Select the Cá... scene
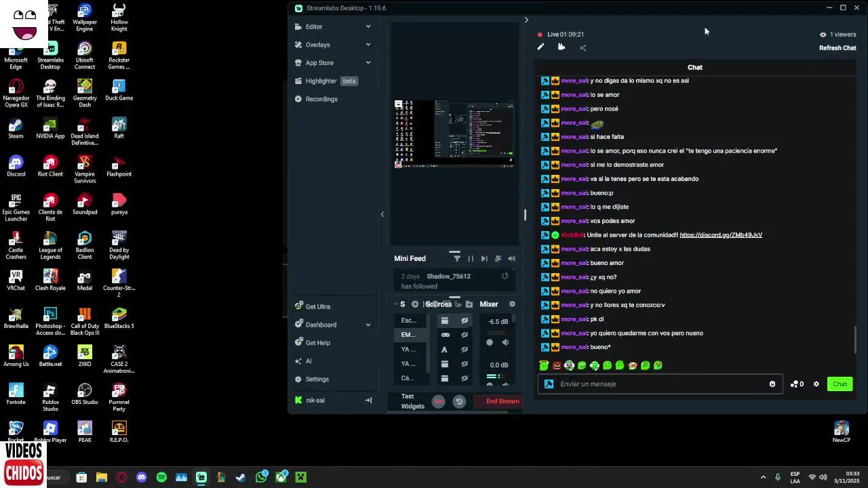The width and height of the screenshot is (868, 488). (410, 378)
